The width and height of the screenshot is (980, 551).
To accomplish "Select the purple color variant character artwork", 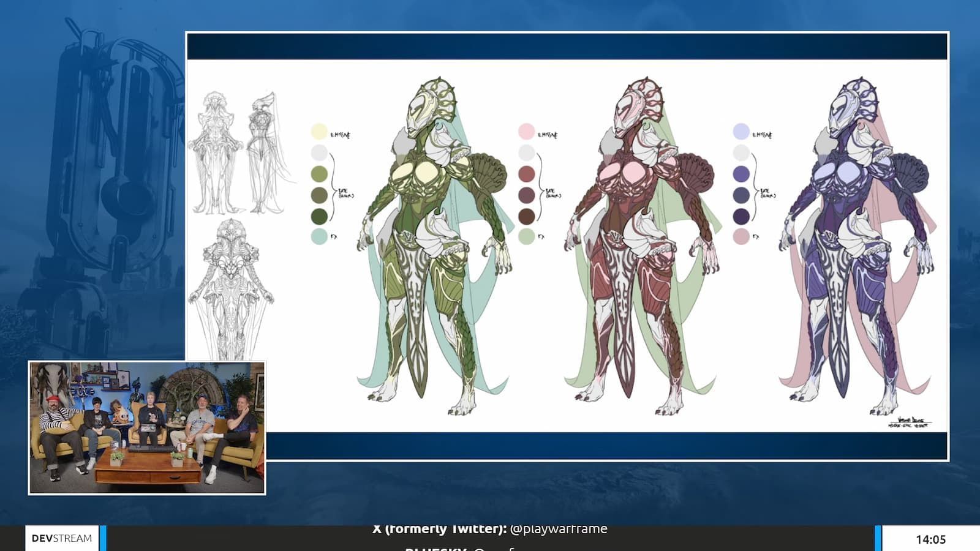I will click(x=858, y=245).
